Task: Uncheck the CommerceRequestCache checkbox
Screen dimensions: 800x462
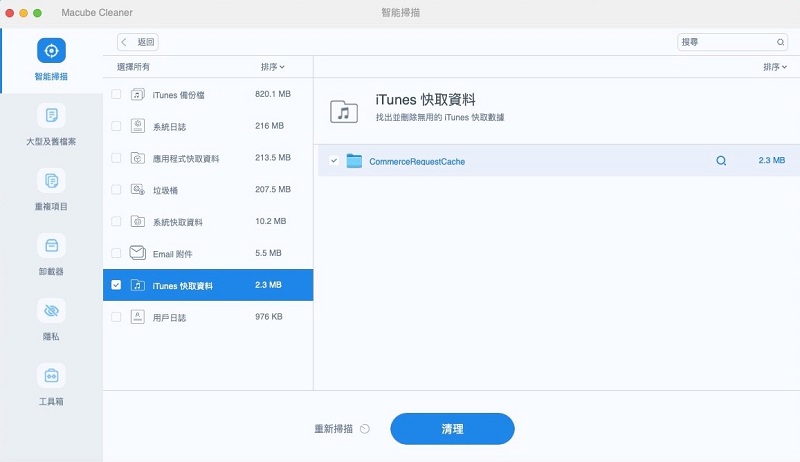Action: tap(334, 161)
